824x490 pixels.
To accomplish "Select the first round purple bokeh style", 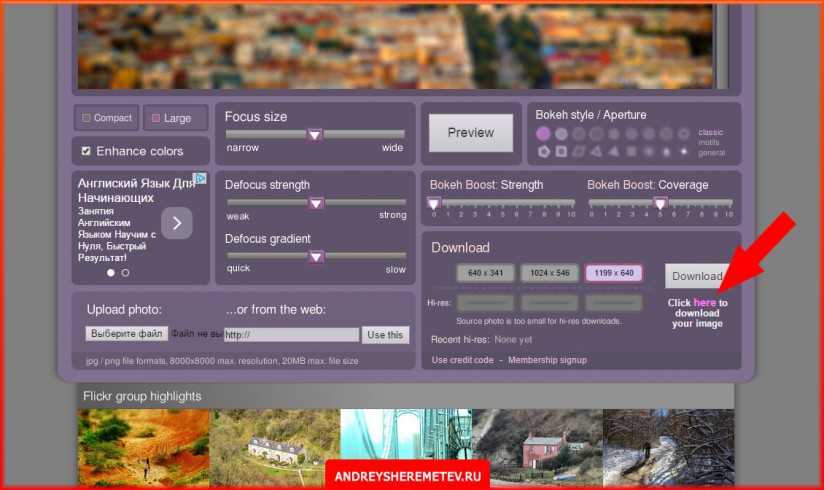I will [x=543, y=133].
